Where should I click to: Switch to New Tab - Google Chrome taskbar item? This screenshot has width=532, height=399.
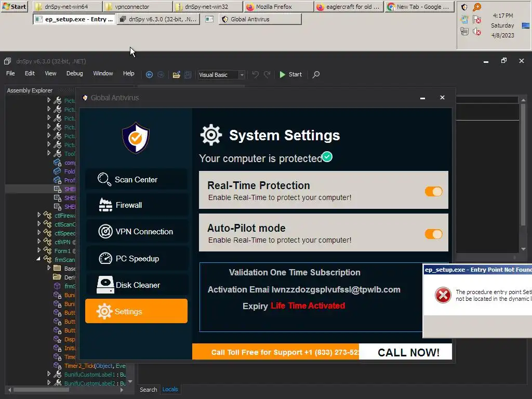419,6
